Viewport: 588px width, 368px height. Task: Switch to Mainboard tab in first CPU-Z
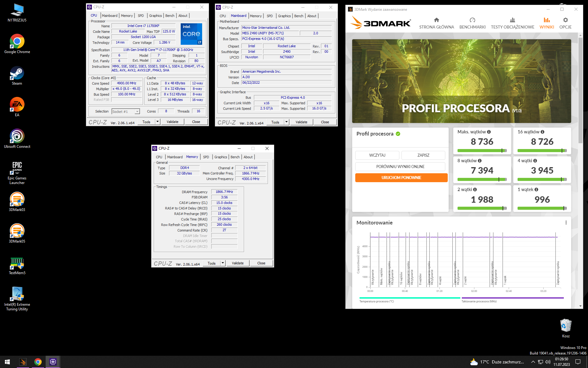pos(110,16)
